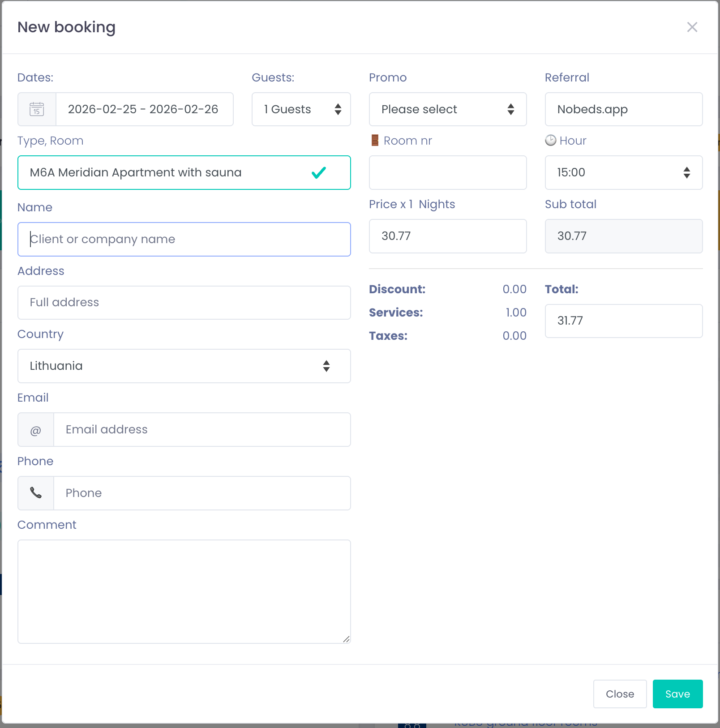Save the new booking

coord(677,694)
